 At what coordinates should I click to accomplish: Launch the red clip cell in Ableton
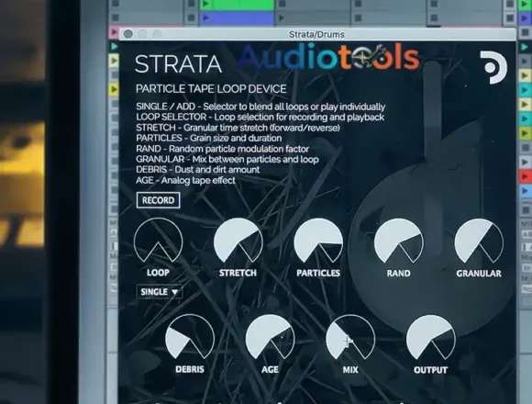[x=525, y=176]
